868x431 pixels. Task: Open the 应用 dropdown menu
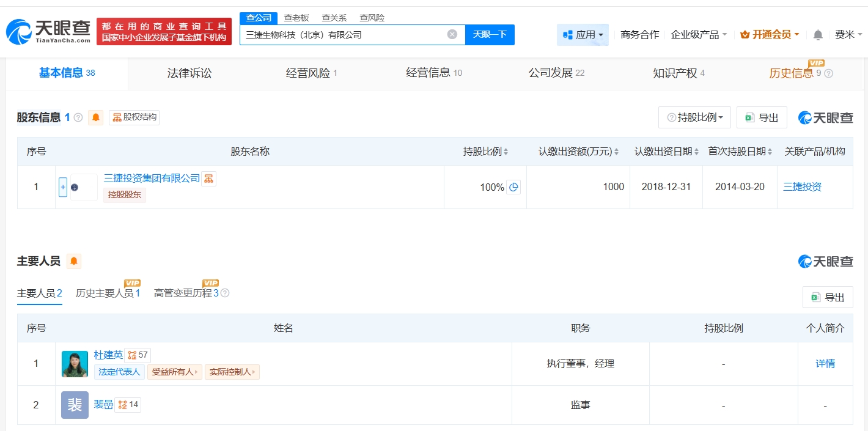click(583, 35)
